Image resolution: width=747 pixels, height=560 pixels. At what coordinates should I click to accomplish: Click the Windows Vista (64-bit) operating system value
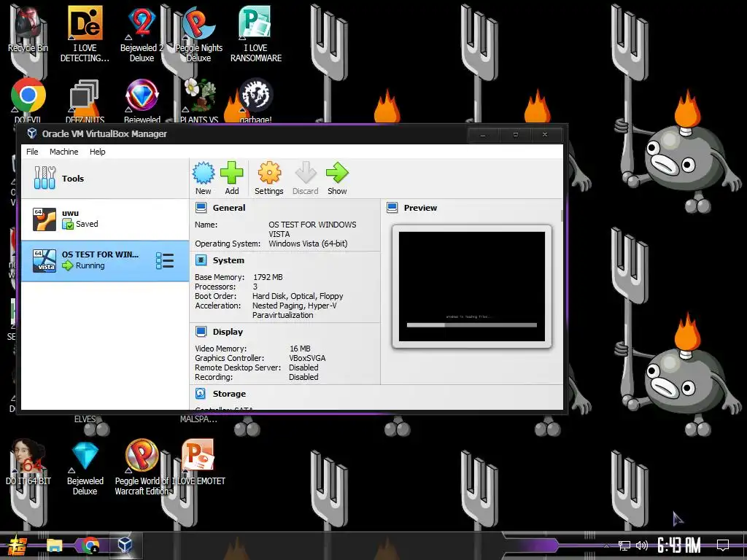click(308, 244)
